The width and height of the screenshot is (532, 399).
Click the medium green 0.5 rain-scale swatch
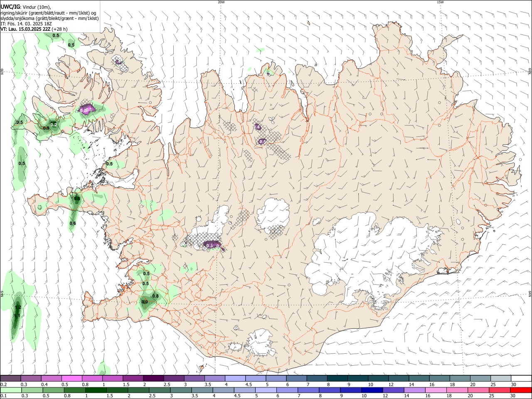(x=53, y=390)
